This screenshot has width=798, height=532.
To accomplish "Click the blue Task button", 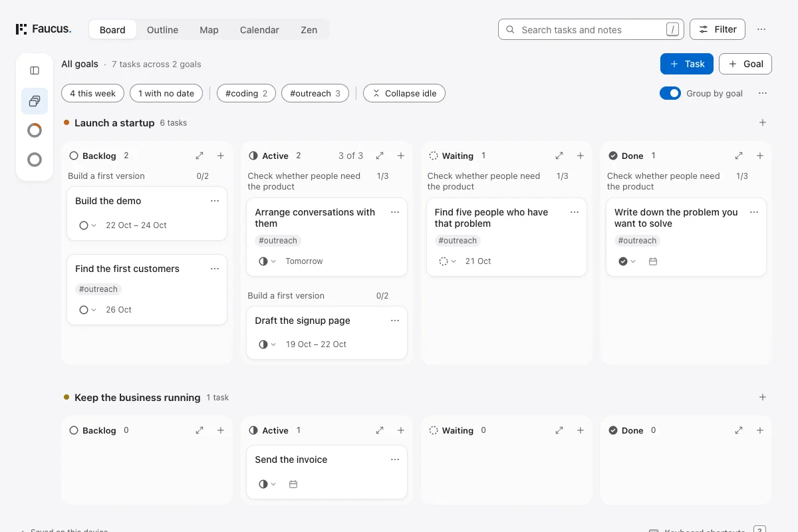I will 687,64.
